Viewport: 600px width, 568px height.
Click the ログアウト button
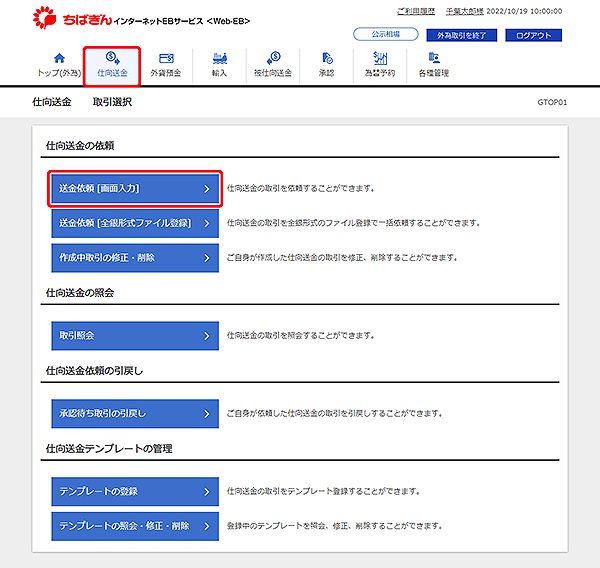533,35
